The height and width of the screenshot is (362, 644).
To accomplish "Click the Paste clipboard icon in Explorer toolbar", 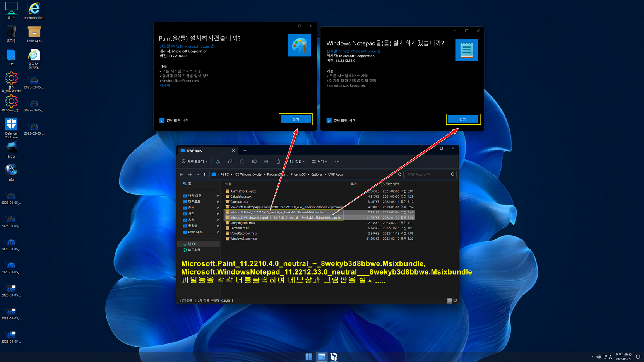I will (x=242, y=161).
